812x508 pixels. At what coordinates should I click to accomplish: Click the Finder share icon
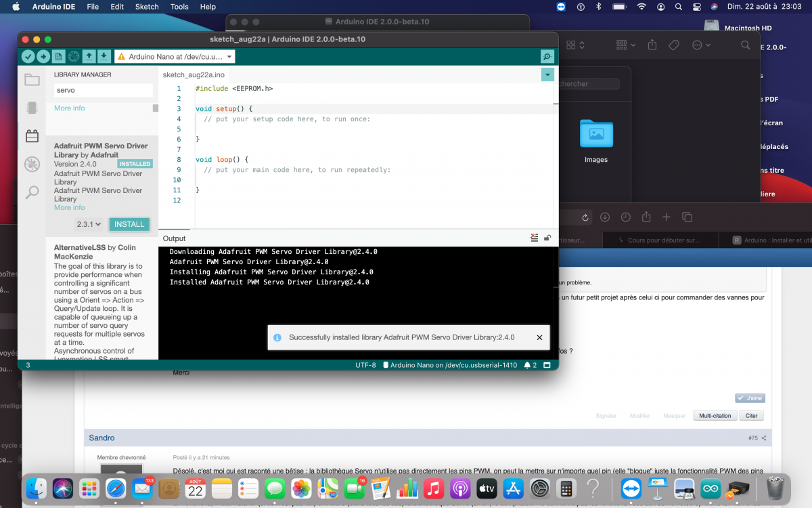(652, 45)
